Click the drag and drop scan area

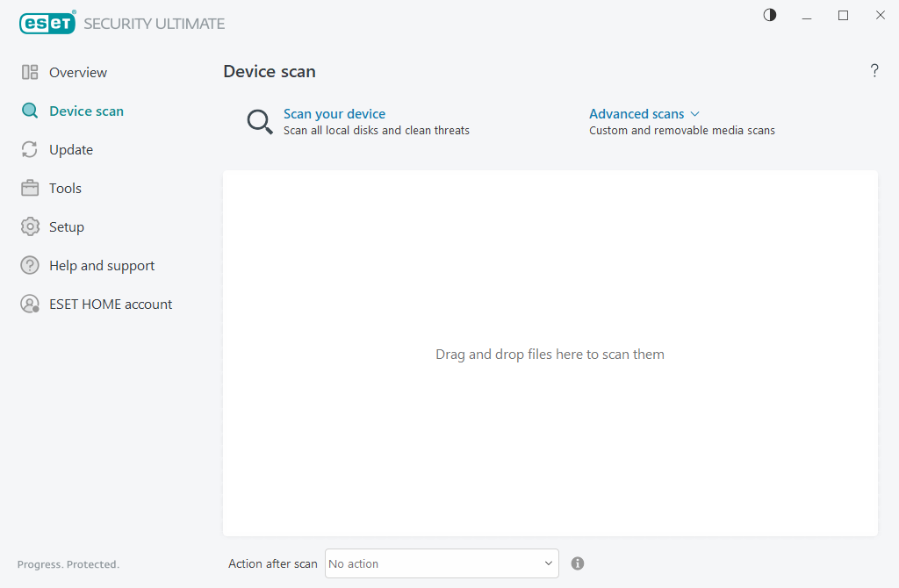click(x=550, y=354)
